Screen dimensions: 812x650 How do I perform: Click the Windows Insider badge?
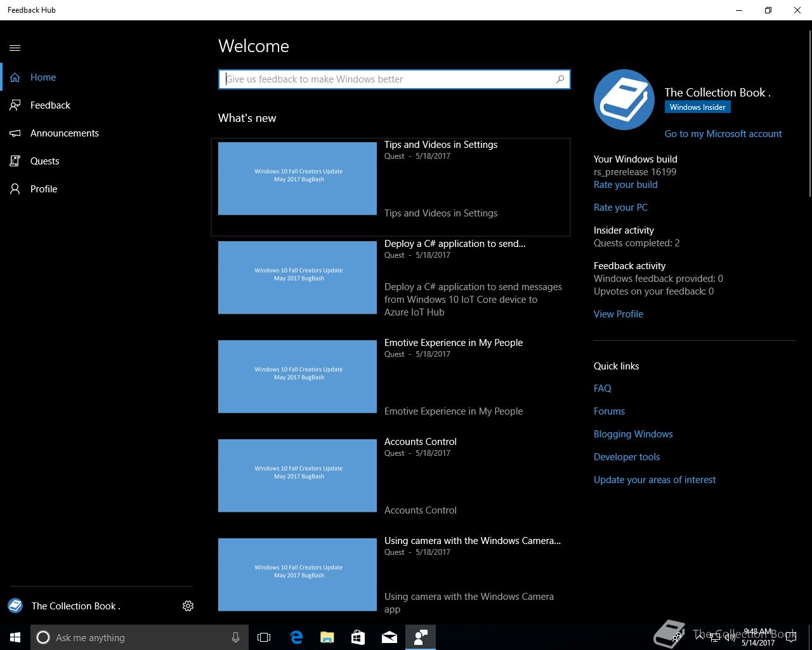pos(697,107)
